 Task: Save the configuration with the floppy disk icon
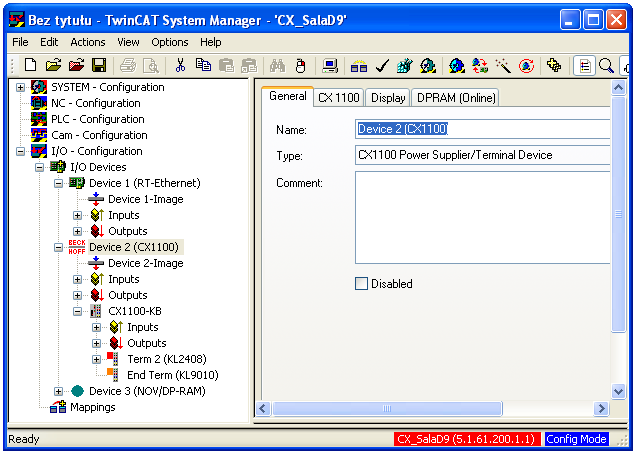click(x=99, y=65)
